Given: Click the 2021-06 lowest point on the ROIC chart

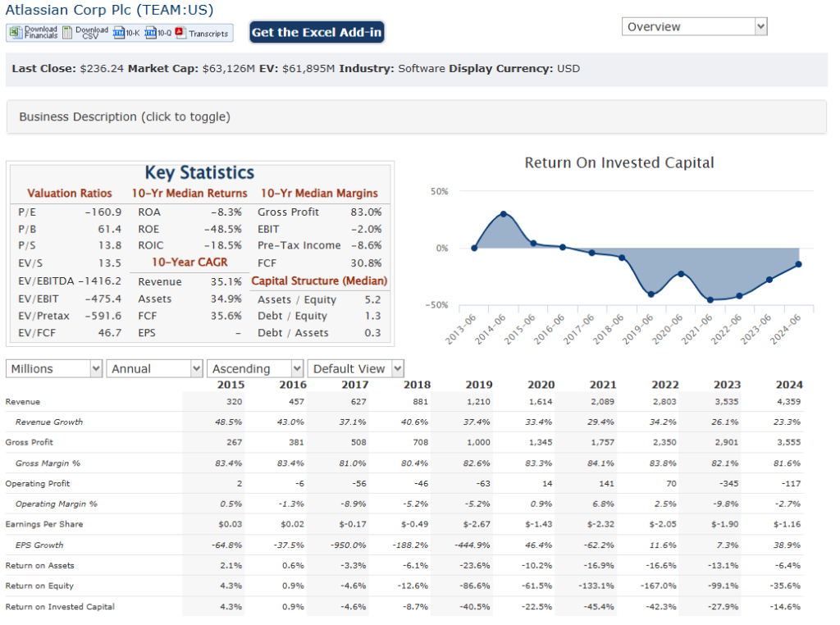Looking at the screenshot, I should point(710,300).
